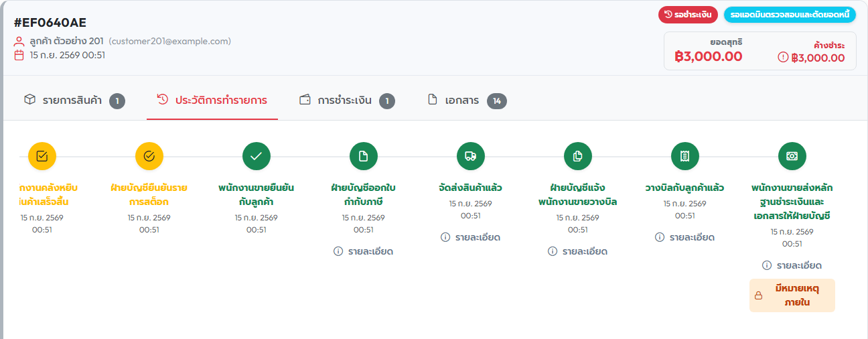Click the รอชำระเงิน status badge
This screenshot has height=339, width=868.
(x=688, y=14)
